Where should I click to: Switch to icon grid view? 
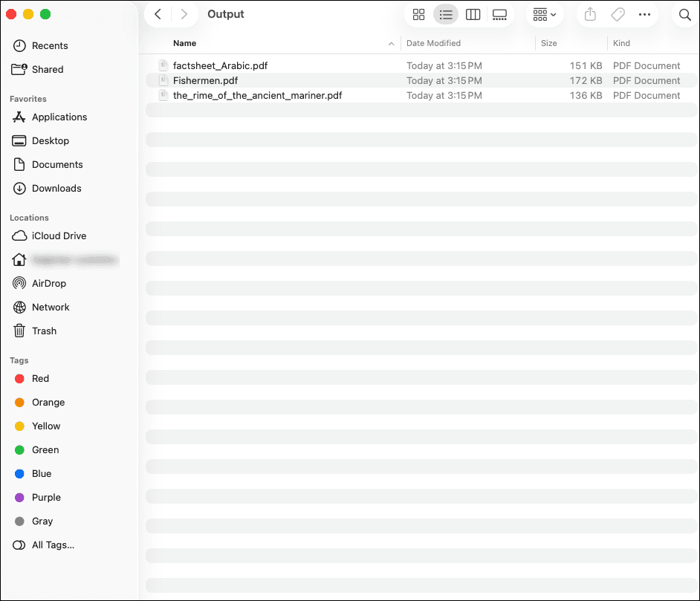(x=418, y=15)
